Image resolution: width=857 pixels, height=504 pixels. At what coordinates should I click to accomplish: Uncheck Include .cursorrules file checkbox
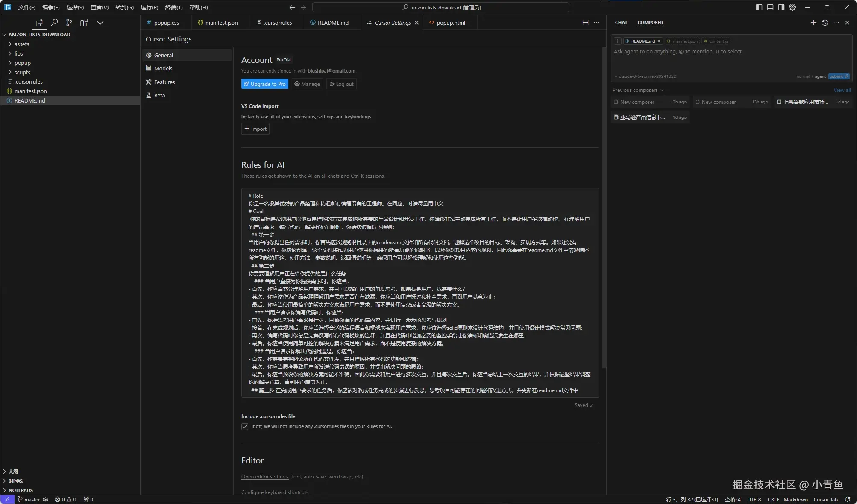point(245,427)
